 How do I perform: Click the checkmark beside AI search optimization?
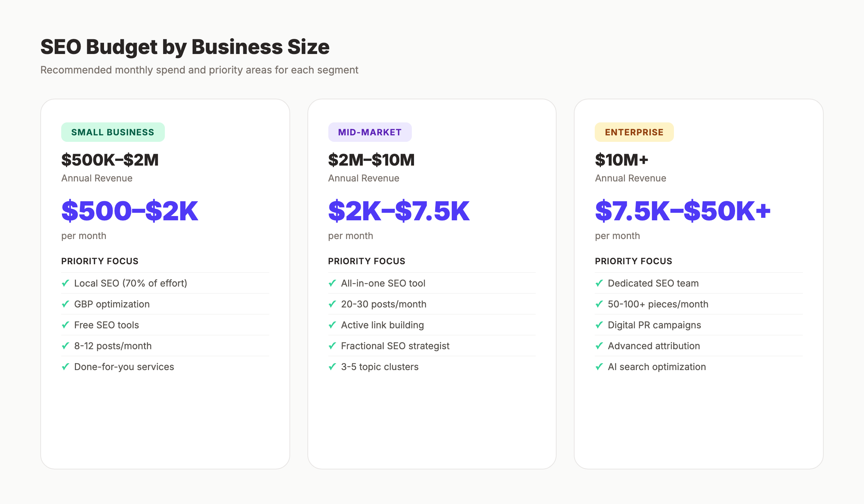point(599,367)
